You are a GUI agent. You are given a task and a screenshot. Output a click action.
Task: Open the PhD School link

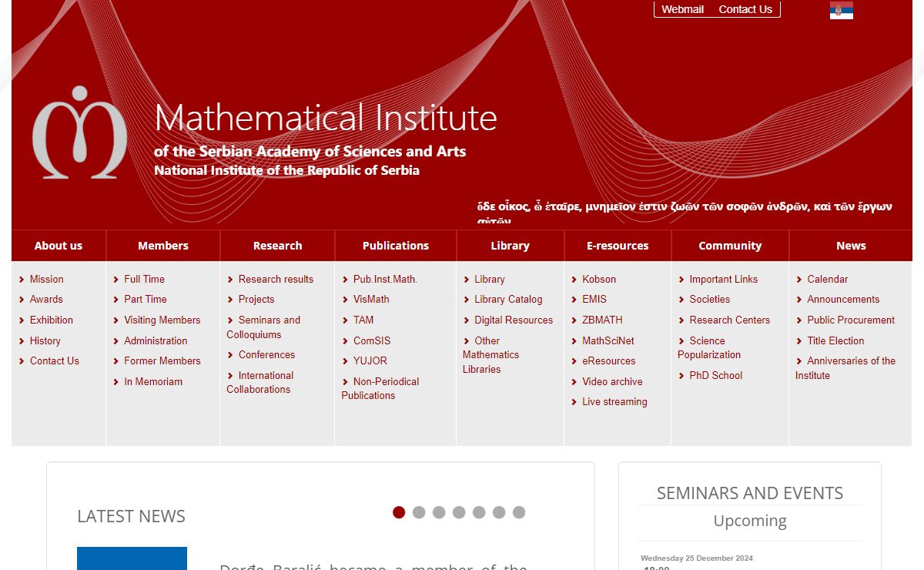pos(715,375)
